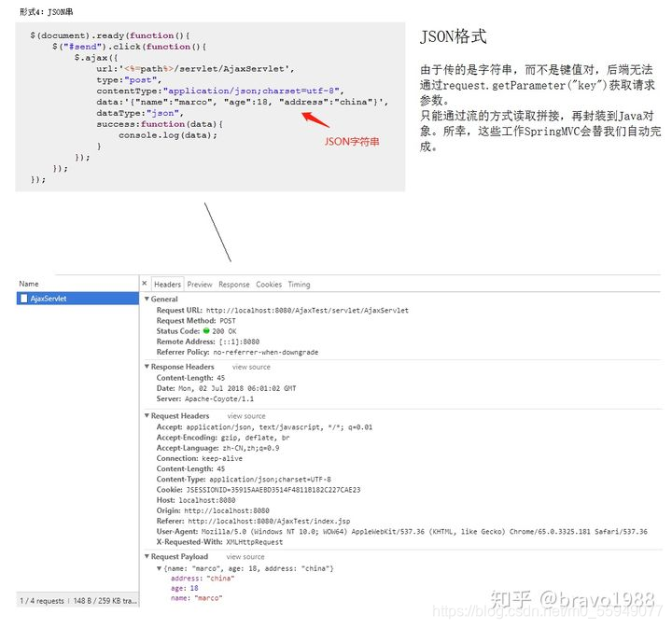Select the AjaxServlet request file icon
Viewport: 672px width, 628px height.
[x=24, y=299]
